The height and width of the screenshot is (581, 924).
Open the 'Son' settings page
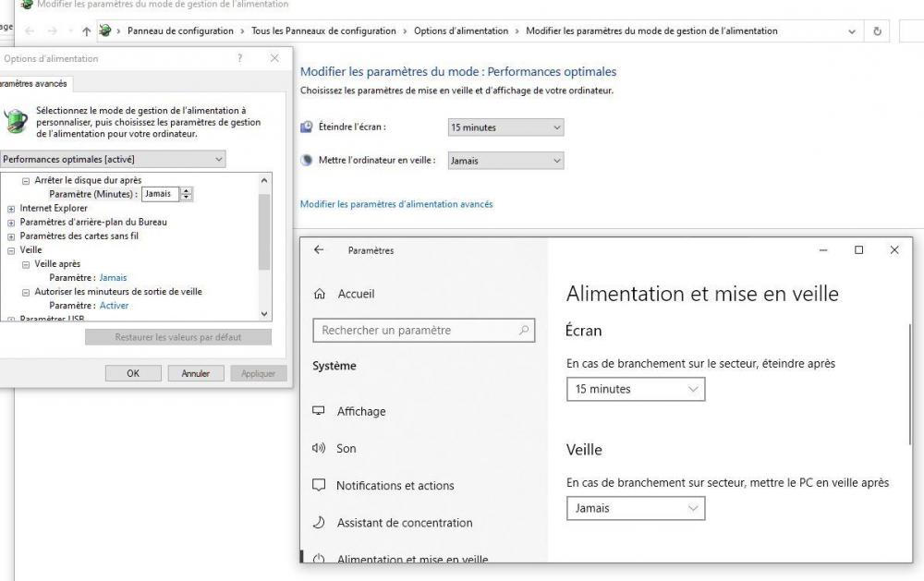tap(334, 448)
